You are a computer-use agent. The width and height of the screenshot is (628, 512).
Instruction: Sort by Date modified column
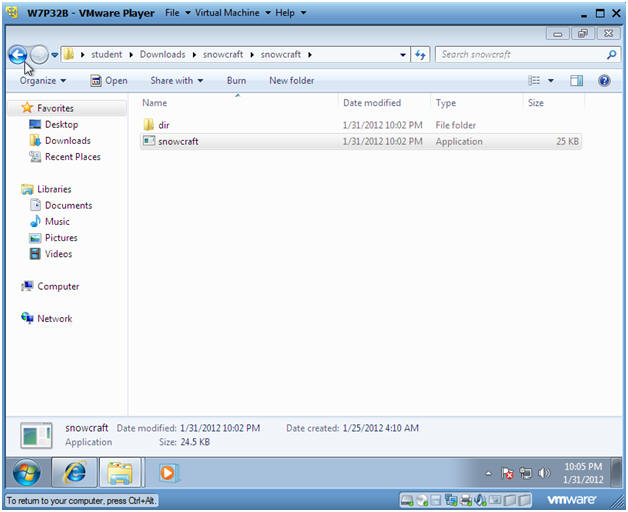372,103
